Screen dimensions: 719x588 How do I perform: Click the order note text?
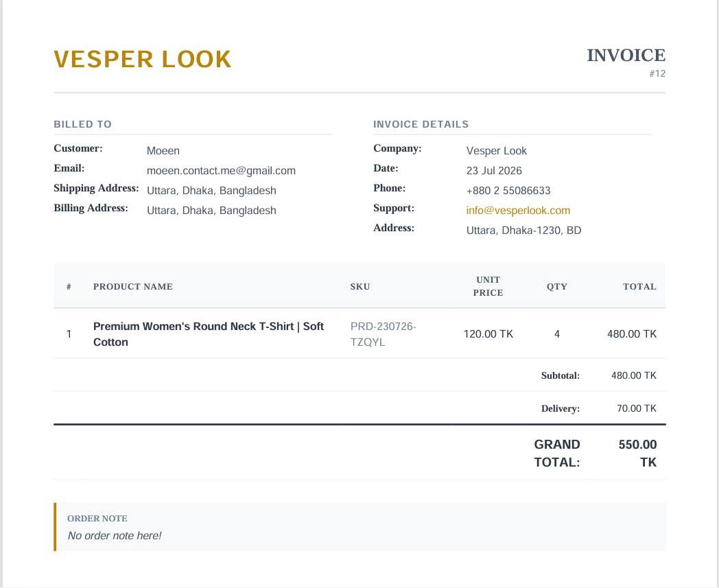[x=115, y=536]
